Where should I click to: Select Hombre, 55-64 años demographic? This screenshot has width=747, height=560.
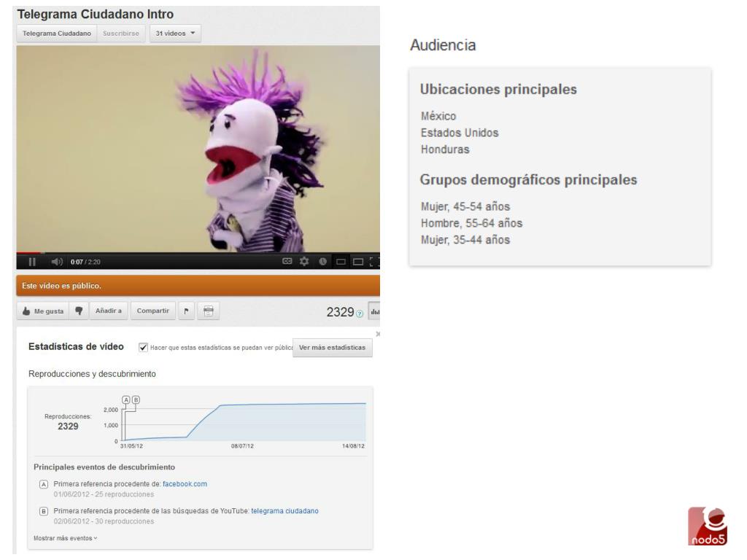(472, 223)
